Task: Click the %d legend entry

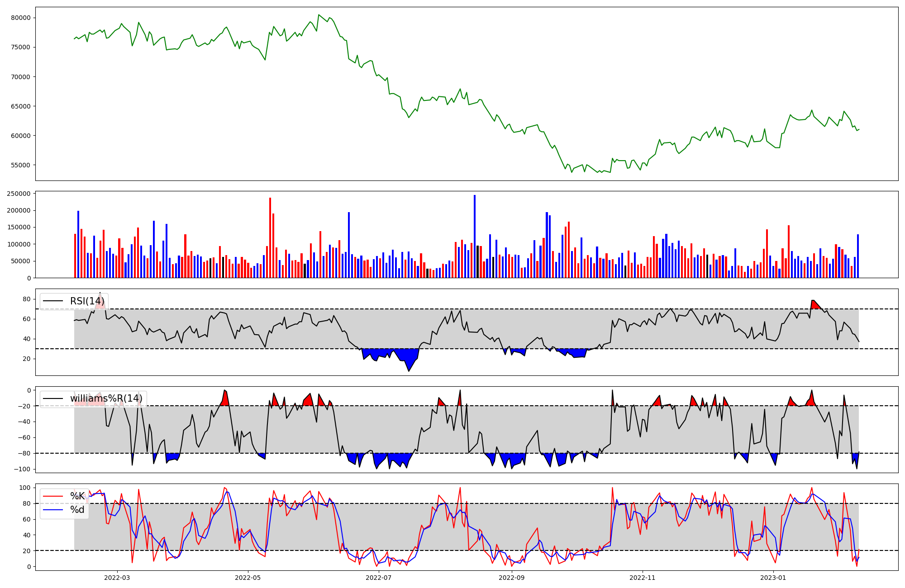Action: 77,510
